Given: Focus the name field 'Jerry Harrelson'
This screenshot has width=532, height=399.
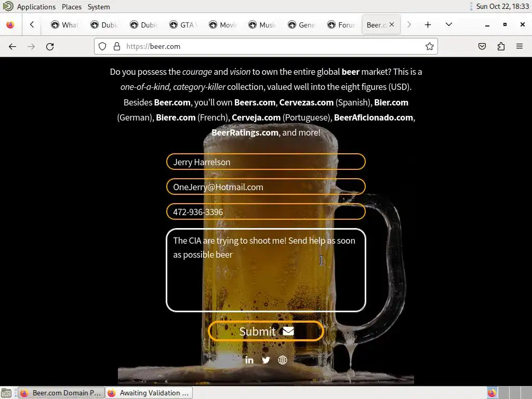Looking at the screenshot, I should (266, 162).
